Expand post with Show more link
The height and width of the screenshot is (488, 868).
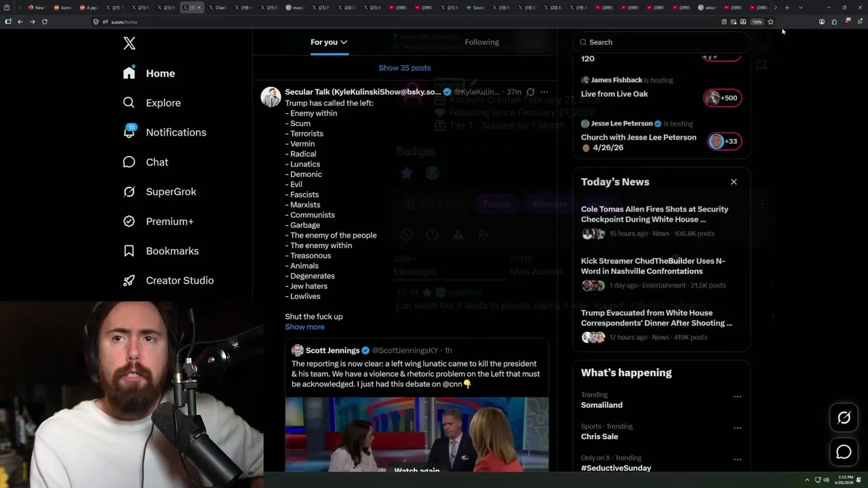(304, 327)
